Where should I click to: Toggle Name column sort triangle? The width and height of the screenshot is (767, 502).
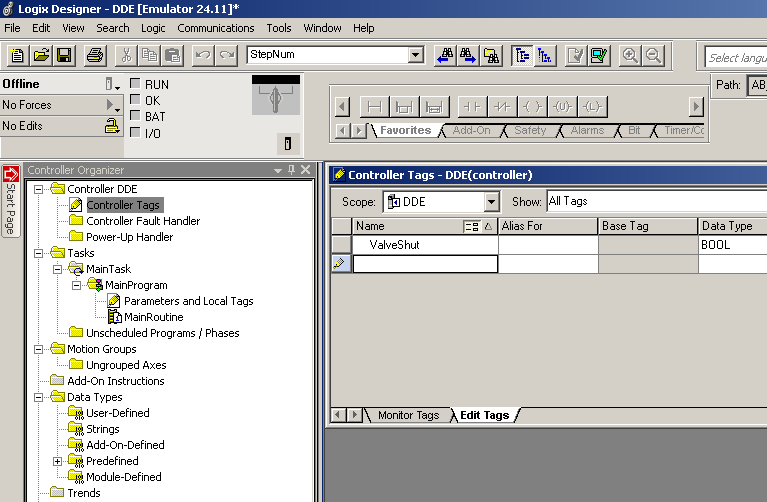(488, 226)
